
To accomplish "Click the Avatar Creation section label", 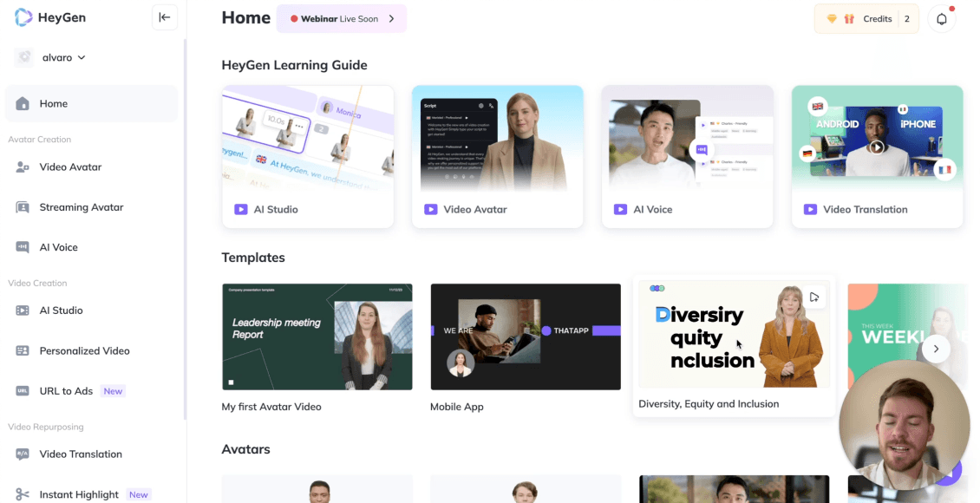I will point(39,140).
